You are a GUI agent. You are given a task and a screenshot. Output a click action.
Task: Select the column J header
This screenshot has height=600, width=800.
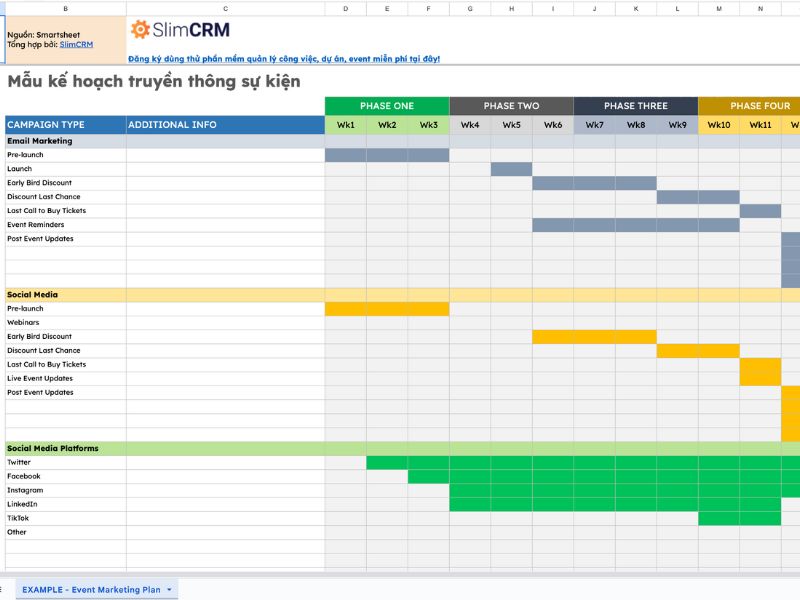(594, 8)
